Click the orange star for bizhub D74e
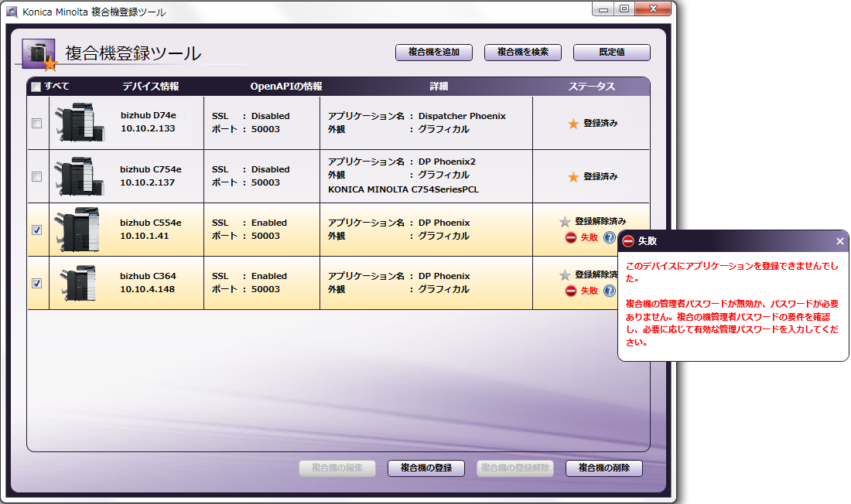 click(573, 124)
